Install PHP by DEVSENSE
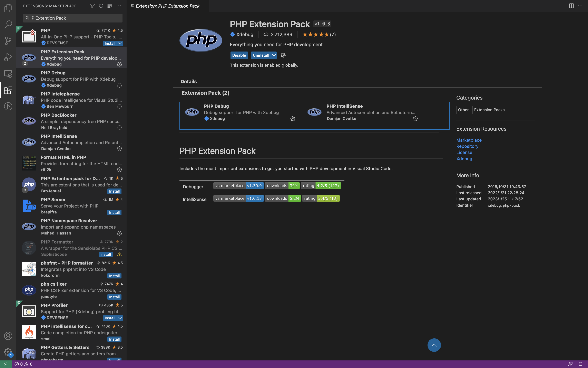 [x=110, y=43]
